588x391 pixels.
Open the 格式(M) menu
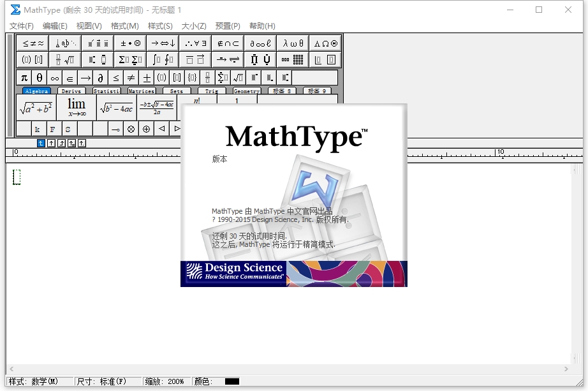click(x=124, y=26)
